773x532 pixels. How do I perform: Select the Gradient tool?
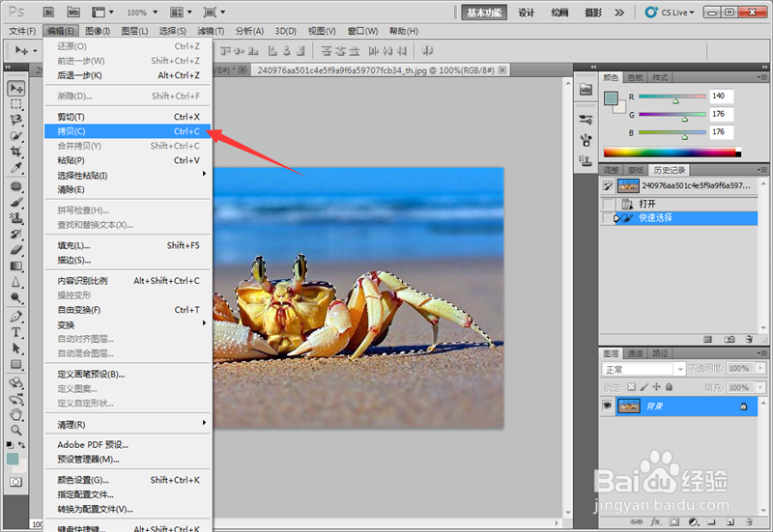pos(16,266)
